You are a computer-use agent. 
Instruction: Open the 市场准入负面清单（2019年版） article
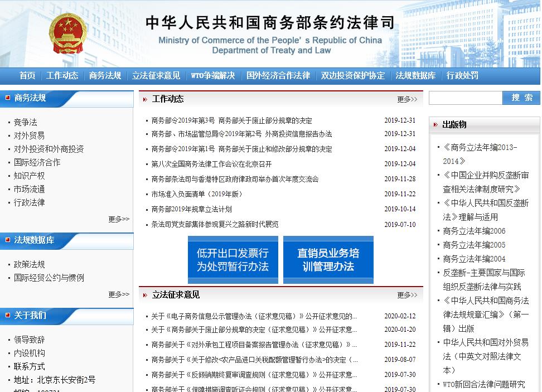197,194
